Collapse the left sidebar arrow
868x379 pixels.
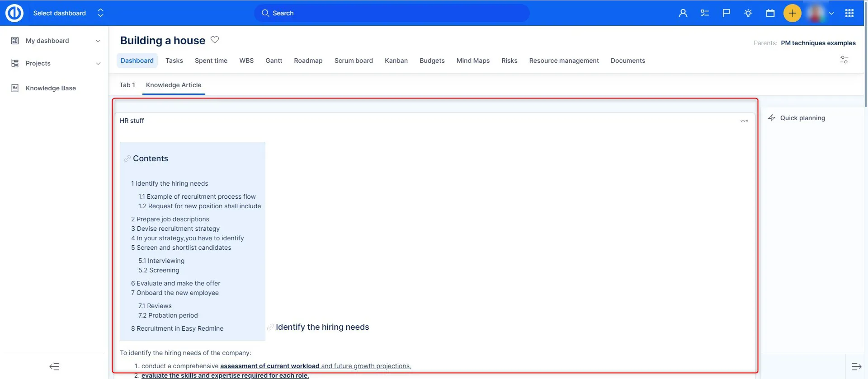tap(54, 366)
